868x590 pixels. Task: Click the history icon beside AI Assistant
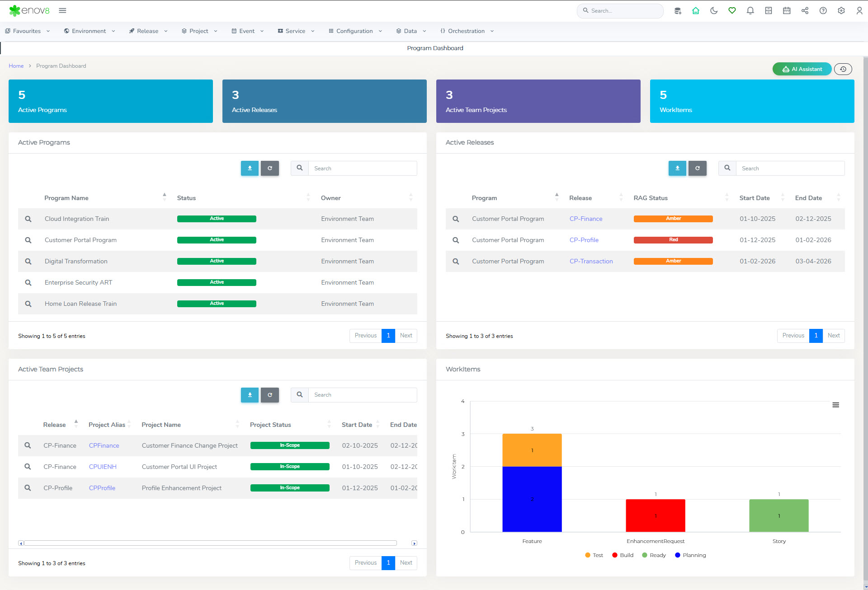tap(843, 69)
